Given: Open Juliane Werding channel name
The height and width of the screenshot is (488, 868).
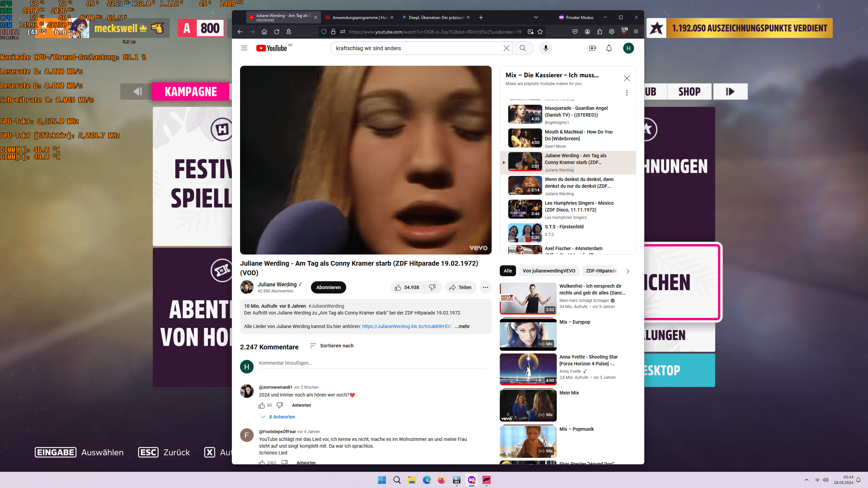Looking at the screenshot, I should [277, 284].
